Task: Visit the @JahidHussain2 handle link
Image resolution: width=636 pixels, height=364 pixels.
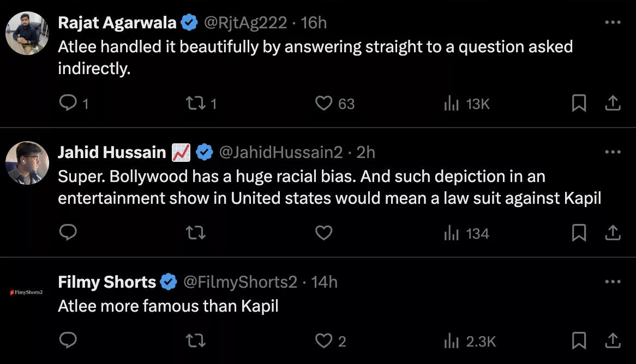Action: [x=281, y=153]
